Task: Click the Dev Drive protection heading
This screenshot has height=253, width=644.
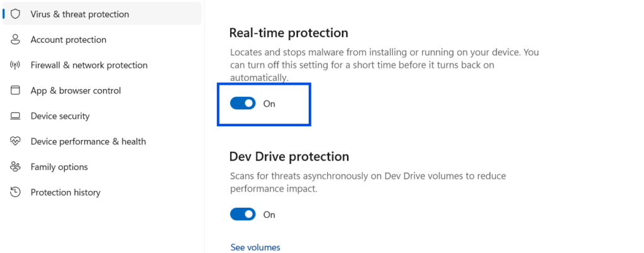Action: (289, 156)
